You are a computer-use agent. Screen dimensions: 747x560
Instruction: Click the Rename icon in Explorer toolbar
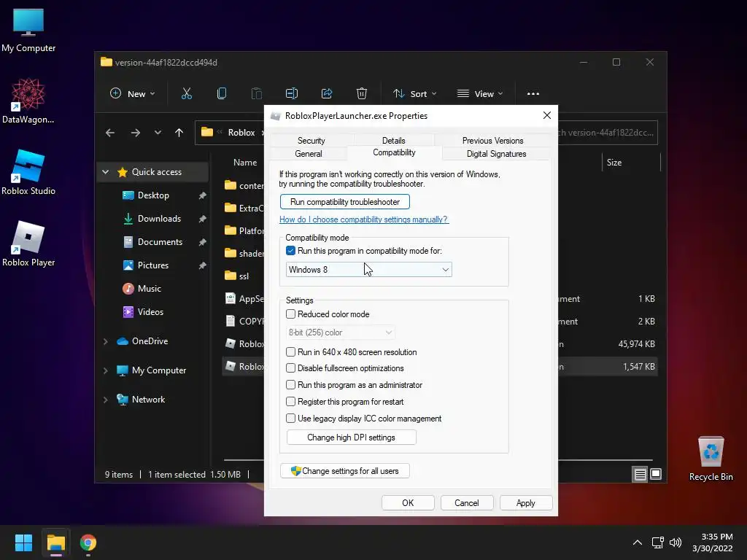point(292,94)
